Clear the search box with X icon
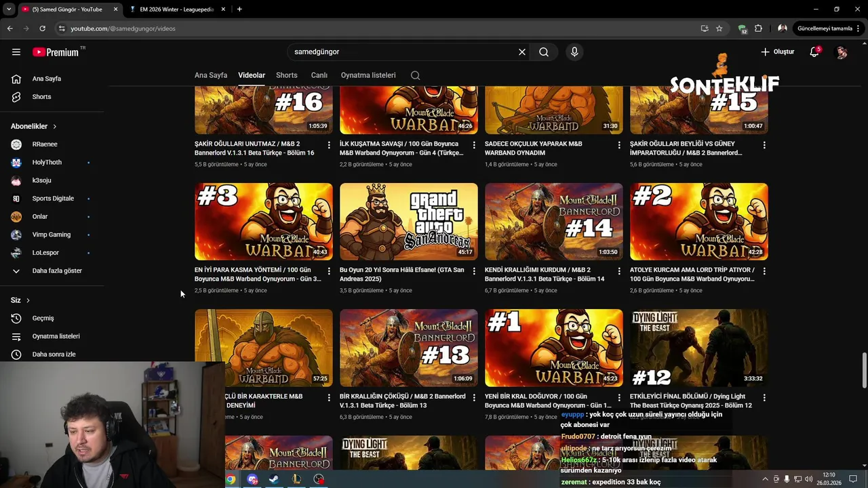Image resolution: width=868 pixels, height=488 pixels. click(x=522, y=52)
